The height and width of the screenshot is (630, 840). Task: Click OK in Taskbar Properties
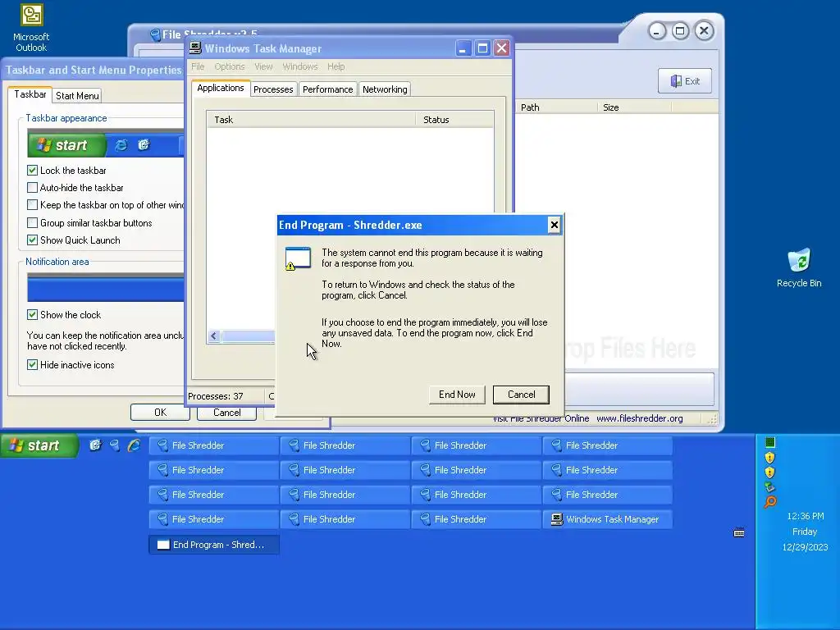point(160,413)
